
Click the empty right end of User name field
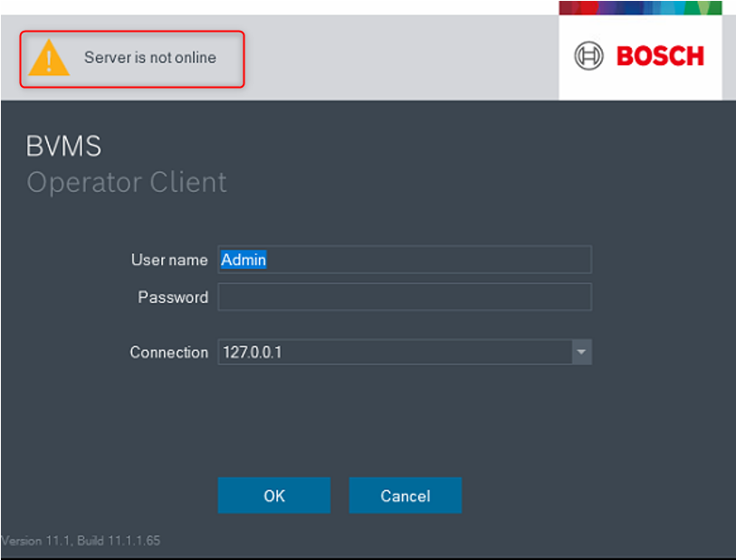tap(561, 260)
